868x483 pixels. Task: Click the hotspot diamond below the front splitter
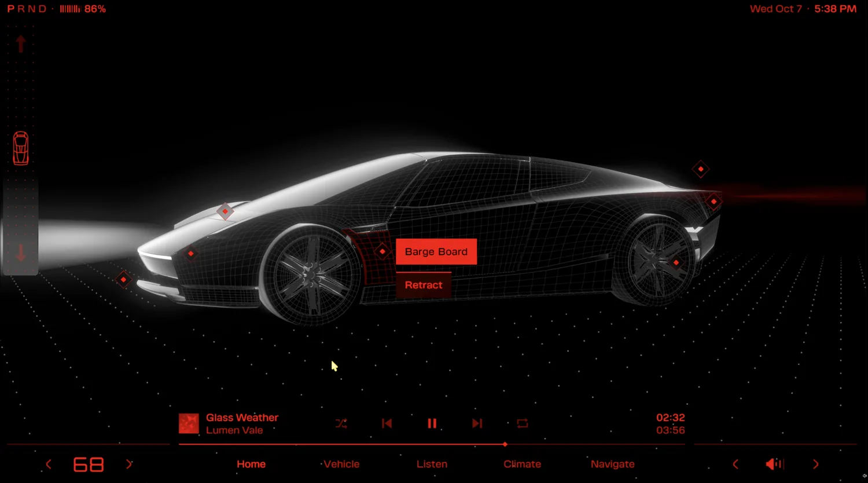point(123,280)
